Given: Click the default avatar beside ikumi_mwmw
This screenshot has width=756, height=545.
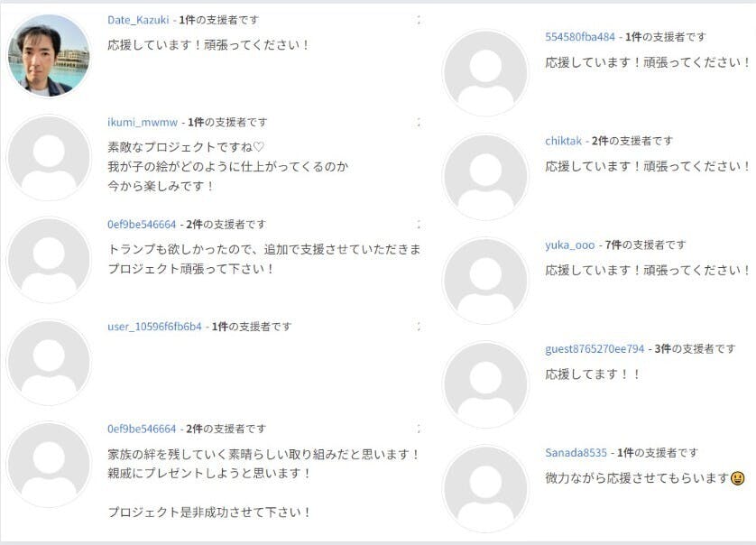Looking at the screenshot, I should [x=49, y=158].
